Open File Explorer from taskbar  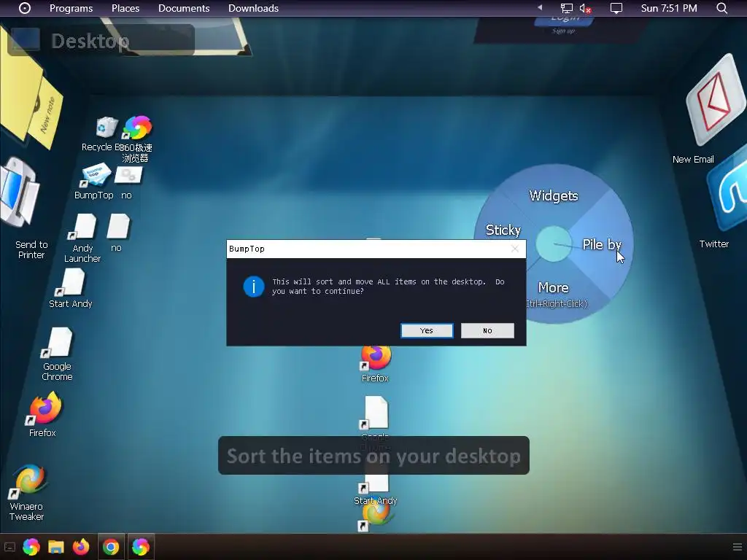tap(56, 547)
